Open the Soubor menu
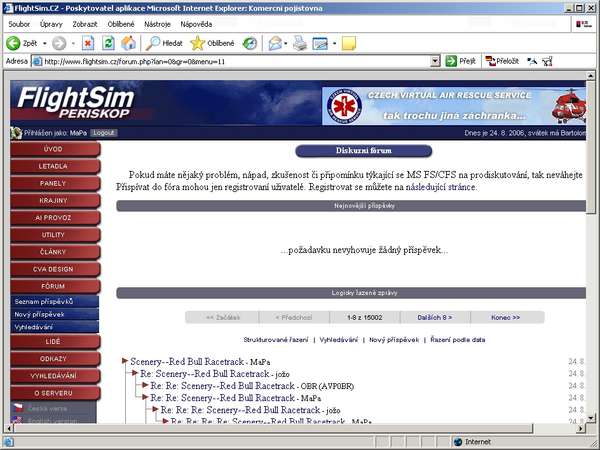This screenshot has width=600, height=450. pos(19,24)
